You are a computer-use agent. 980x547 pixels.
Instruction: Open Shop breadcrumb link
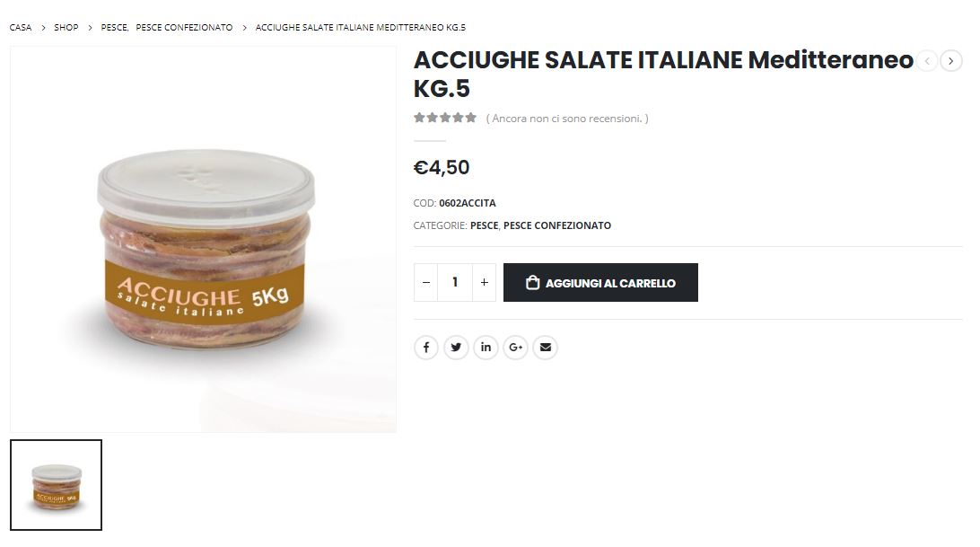(66, 28)
